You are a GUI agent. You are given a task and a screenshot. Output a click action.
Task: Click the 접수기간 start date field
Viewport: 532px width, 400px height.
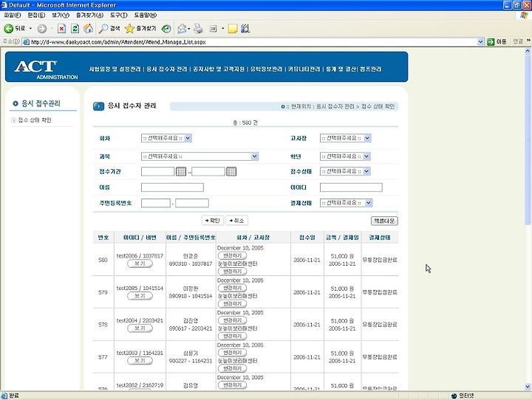158,171
